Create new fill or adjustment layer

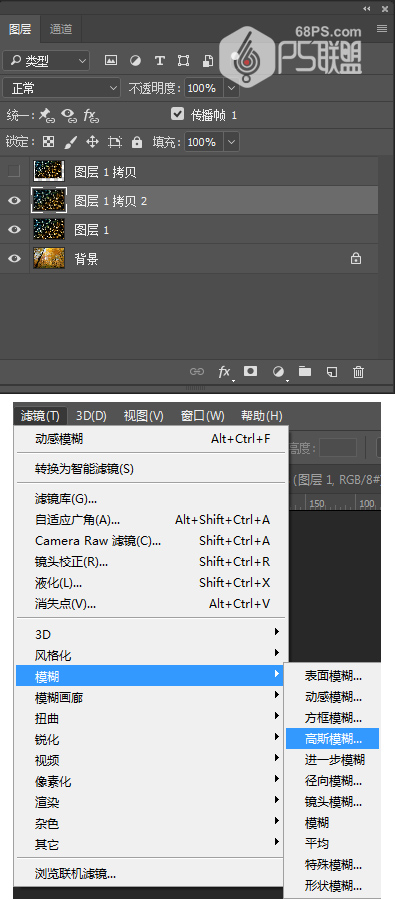[x=278, y=372]
